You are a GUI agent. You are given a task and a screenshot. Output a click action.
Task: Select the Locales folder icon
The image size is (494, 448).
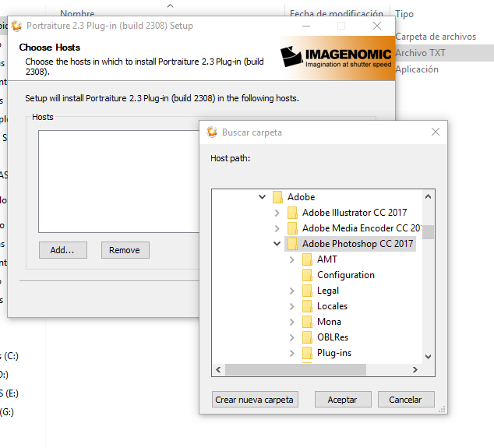(x=307, y=306)
